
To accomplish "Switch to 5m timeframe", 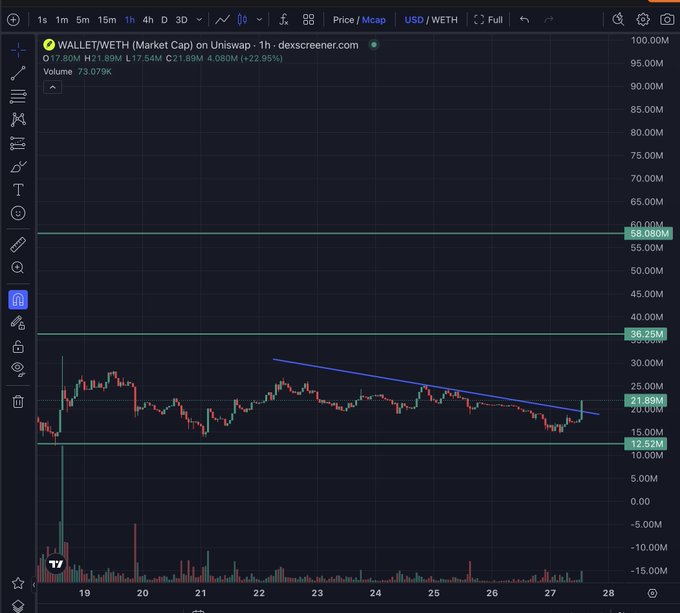I will tap(83, 20).
